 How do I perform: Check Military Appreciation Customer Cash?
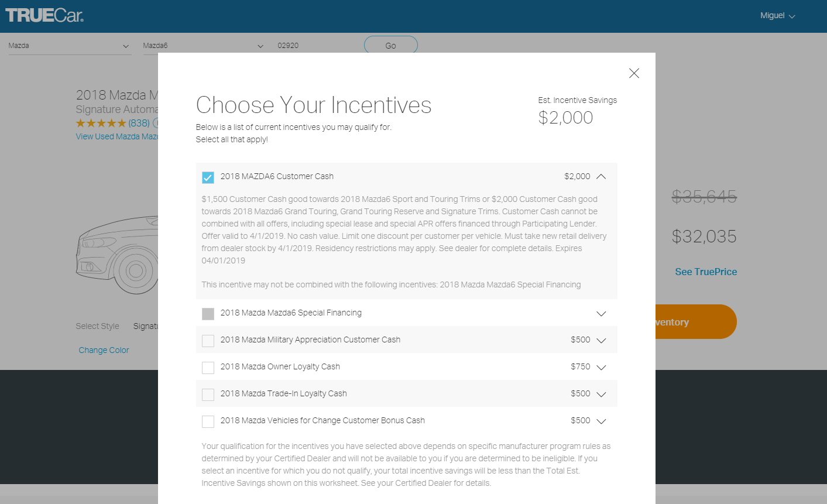208,341
